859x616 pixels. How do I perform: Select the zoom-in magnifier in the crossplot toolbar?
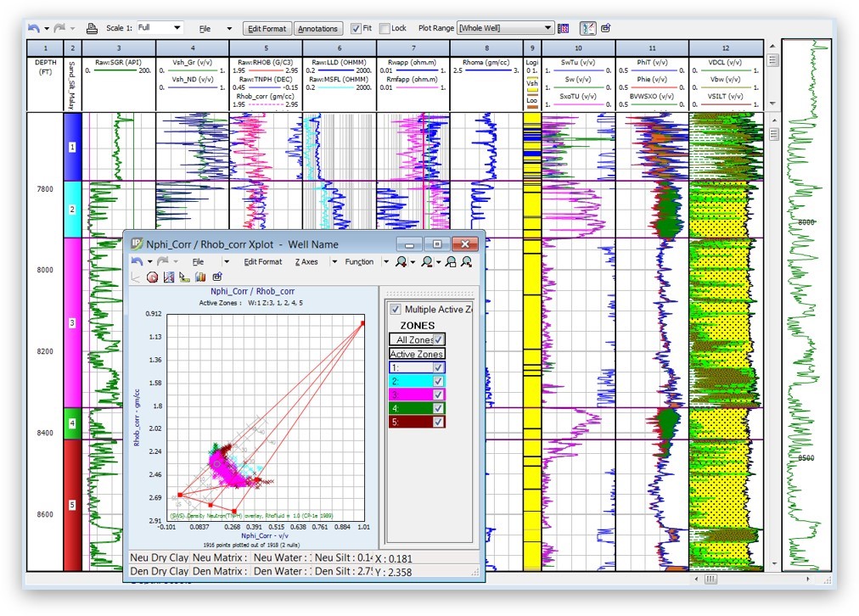click(400, 261)
